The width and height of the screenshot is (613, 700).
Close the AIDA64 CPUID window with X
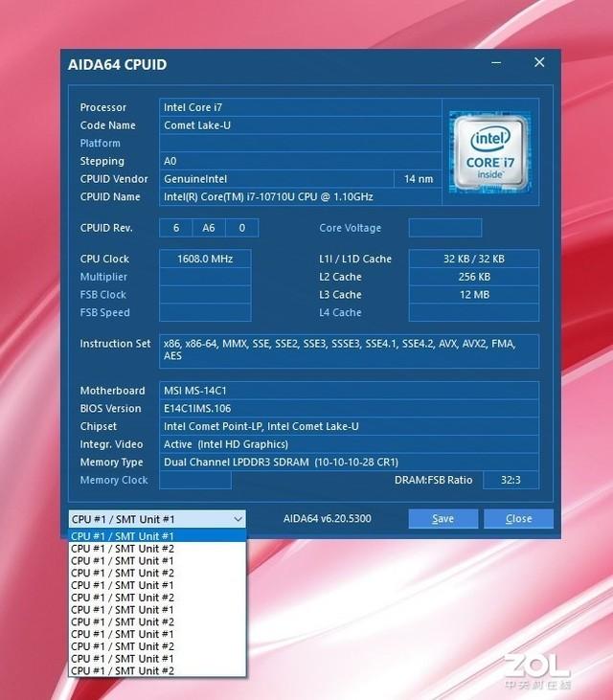click(539, 62)
